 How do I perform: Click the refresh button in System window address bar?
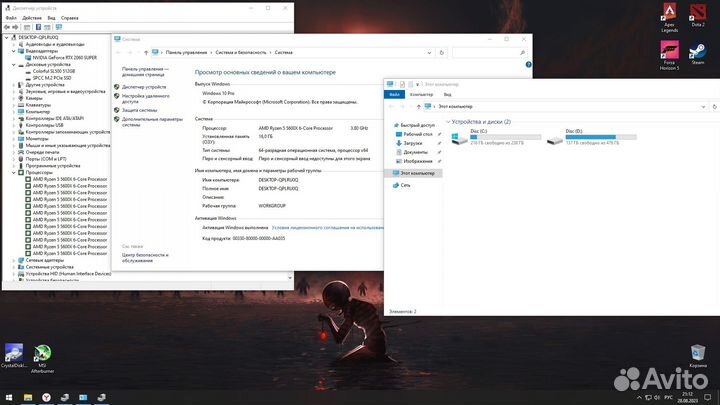(x=442, y=53)
